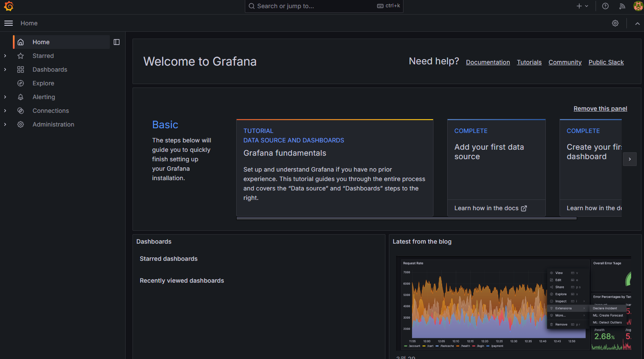644x359 pixels.
Task: Expand the Connections section
Action: [5, 111]
